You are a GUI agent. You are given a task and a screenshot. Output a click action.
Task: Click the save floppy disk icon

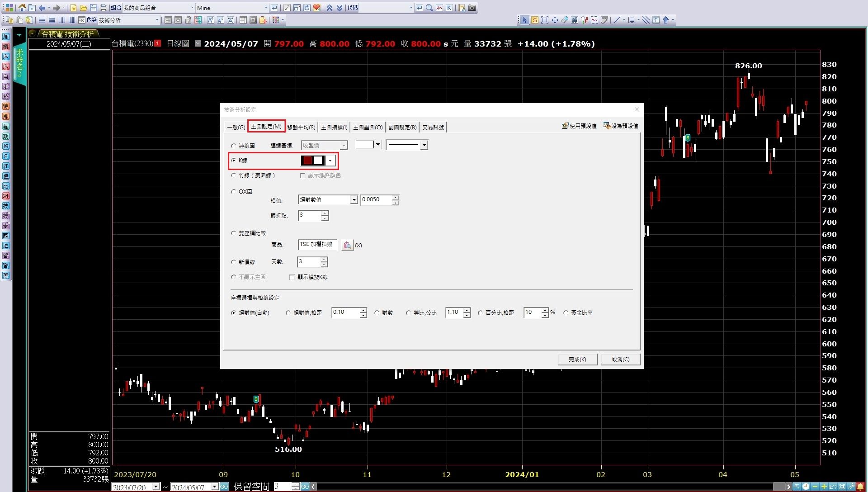[x=94, y=8]
